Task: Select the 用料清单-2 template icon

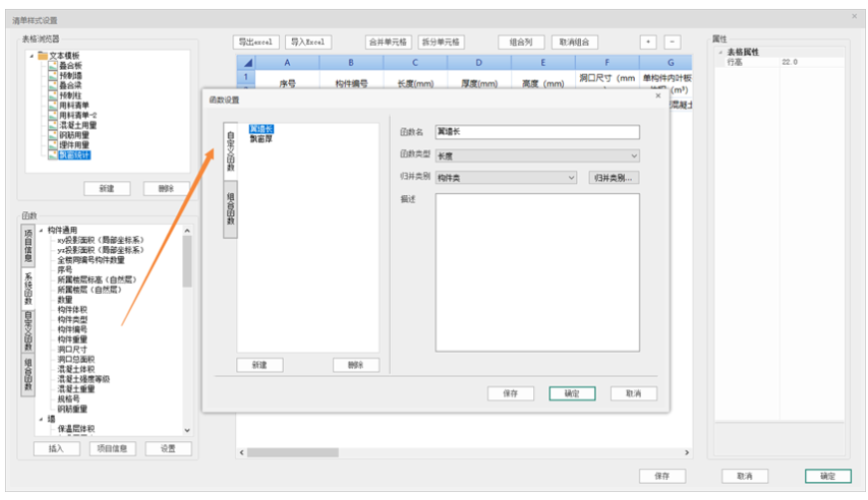Action: click(53, 116)
